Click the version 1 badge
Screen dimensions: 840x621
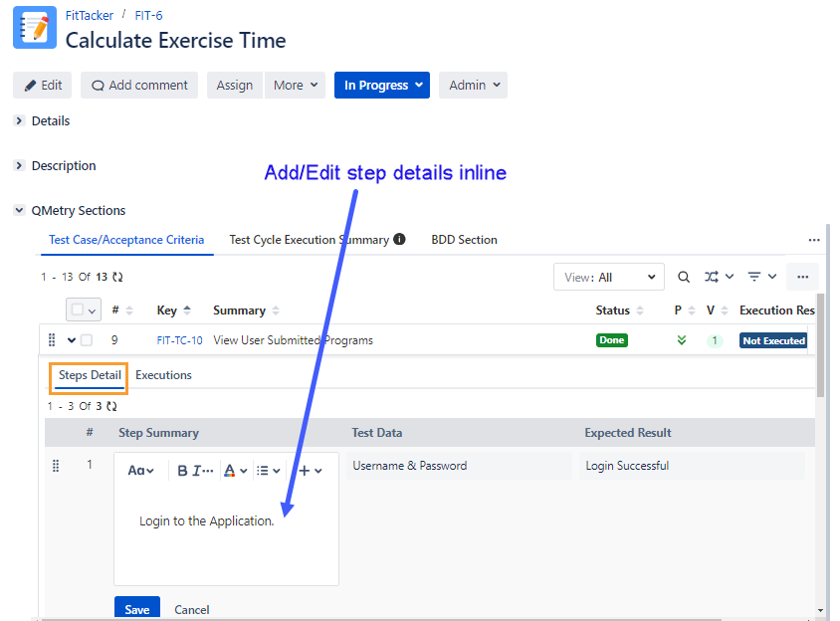click(x=715, y=340)
